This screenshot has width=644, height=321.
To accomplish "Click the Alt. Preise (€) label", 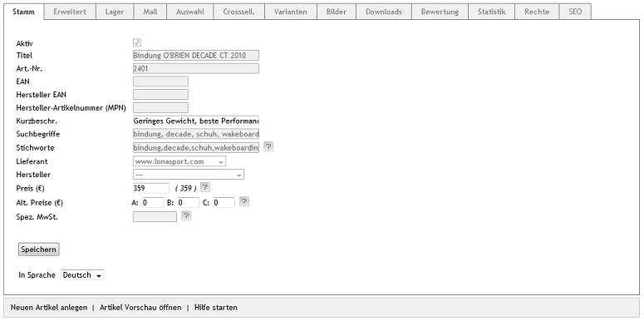I will coord(39,203).
